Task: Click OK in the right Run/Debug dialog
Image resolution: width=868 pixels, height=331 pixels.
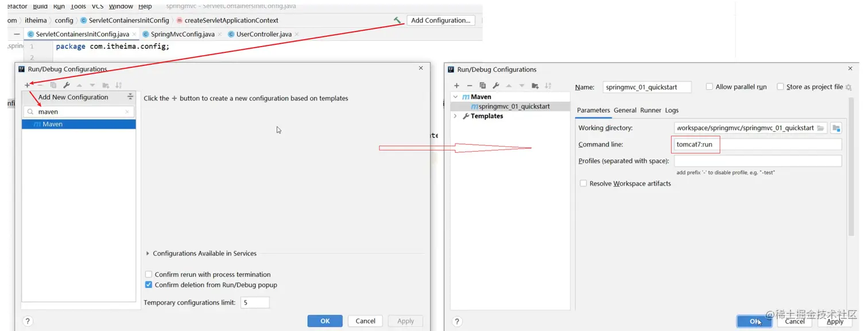Action: pyautogui.click(x=754, y=321)
